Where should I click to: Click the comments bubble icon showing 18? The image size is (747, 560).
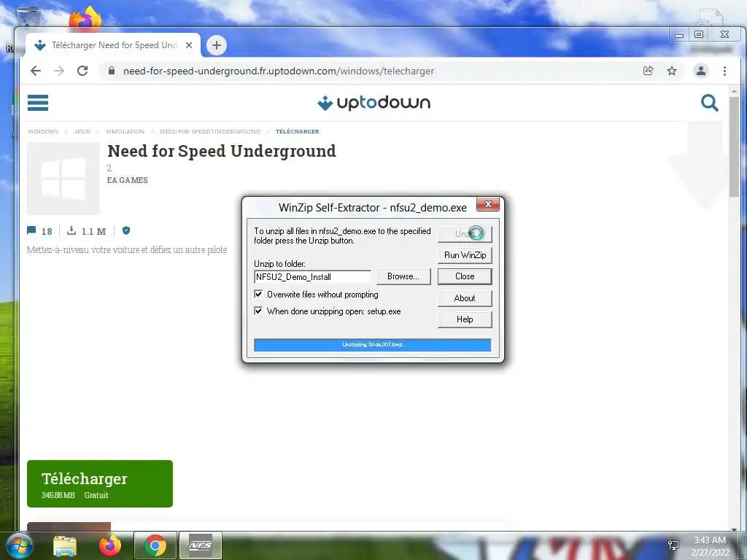pos(32,231)
